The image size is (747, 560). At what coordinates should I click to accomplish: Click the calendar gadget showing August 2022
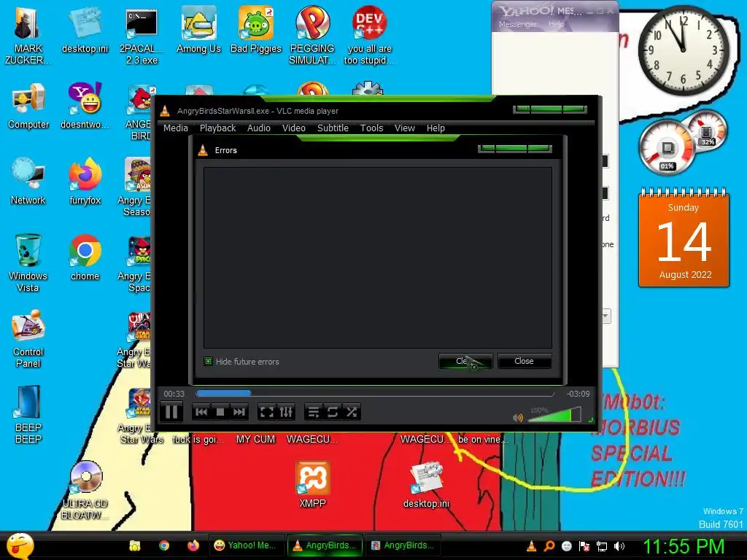click(x=684, y=238)
